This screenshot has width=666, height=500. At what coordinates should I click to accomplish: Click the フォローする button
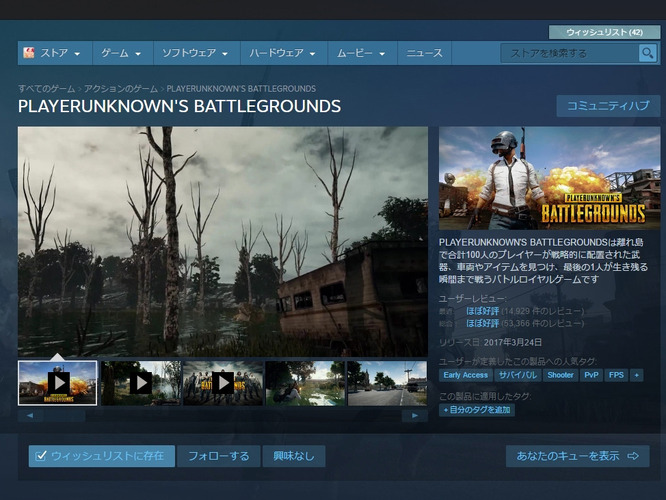coord(218,456)
